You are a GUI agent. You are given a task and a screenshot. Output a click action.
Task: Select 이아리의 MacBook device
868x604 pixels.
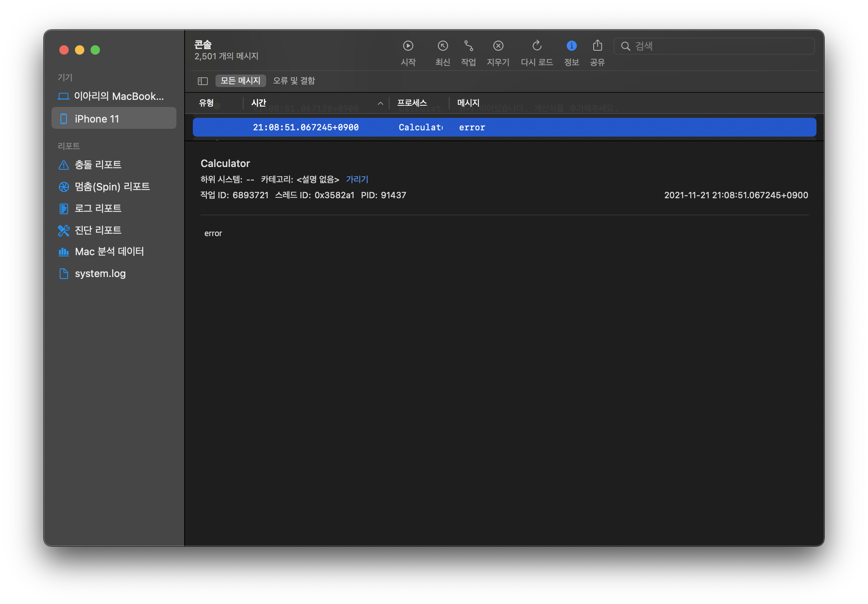(x=118, y=96)
